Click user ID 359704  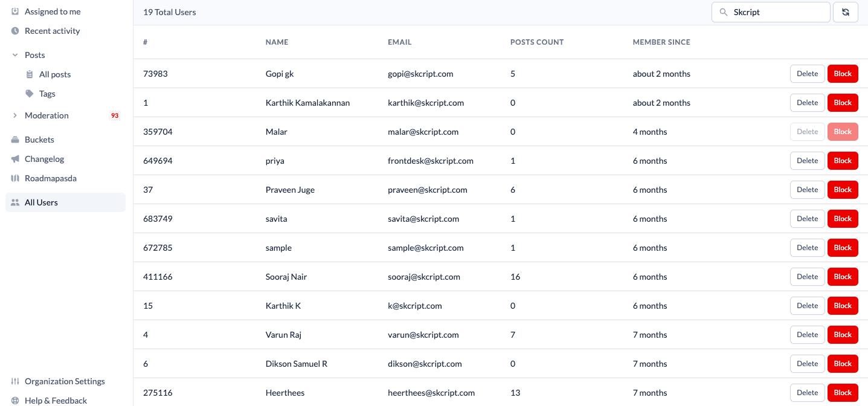[158, 132]
